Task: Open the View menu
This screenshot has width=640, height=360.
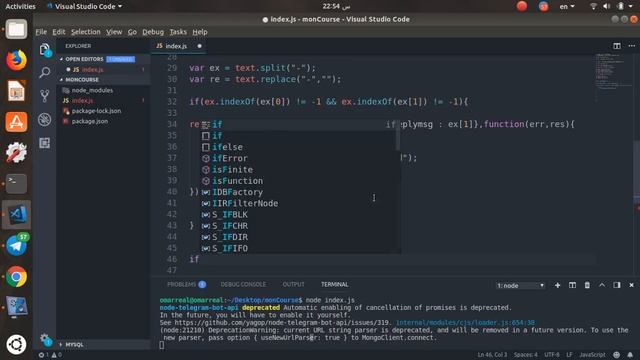Action: (114, 32)
